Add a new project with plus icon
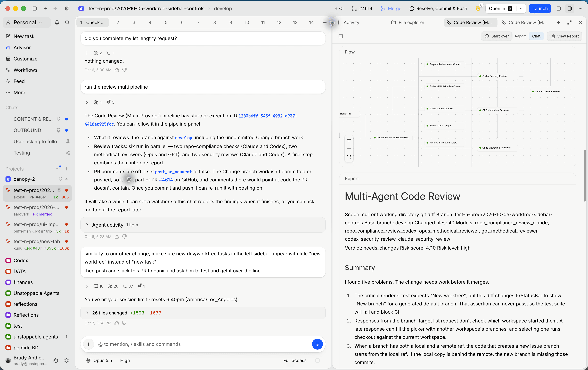The image size is (588, 370). 66,169
